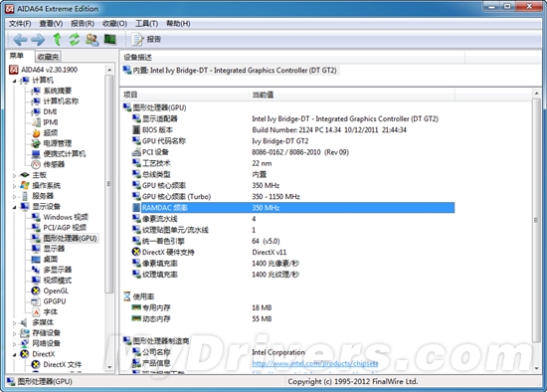Viewport: 547px width, 392px height.
Task: Expand the 存储设备 tree node
Action: (14, 333)
